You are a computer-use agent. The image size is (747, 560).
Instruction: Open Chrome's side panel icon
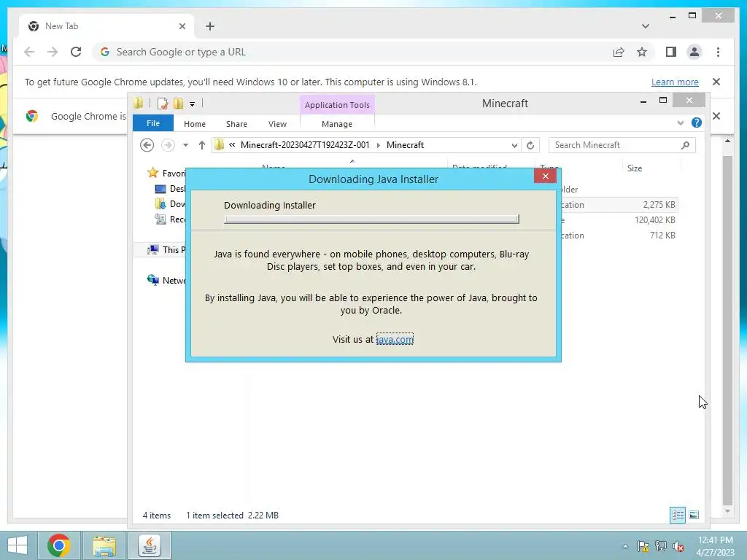pyautogui.click(x=671, y=52)
